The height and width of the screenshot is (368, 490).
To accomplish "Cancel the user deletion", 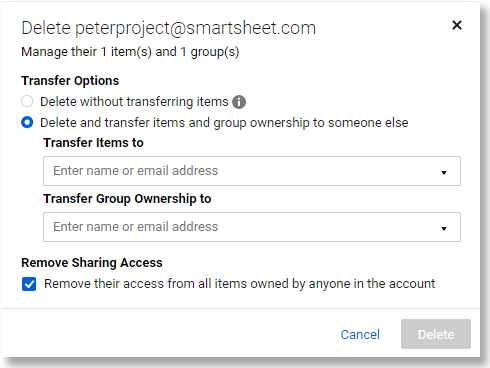I will (360, 335).
